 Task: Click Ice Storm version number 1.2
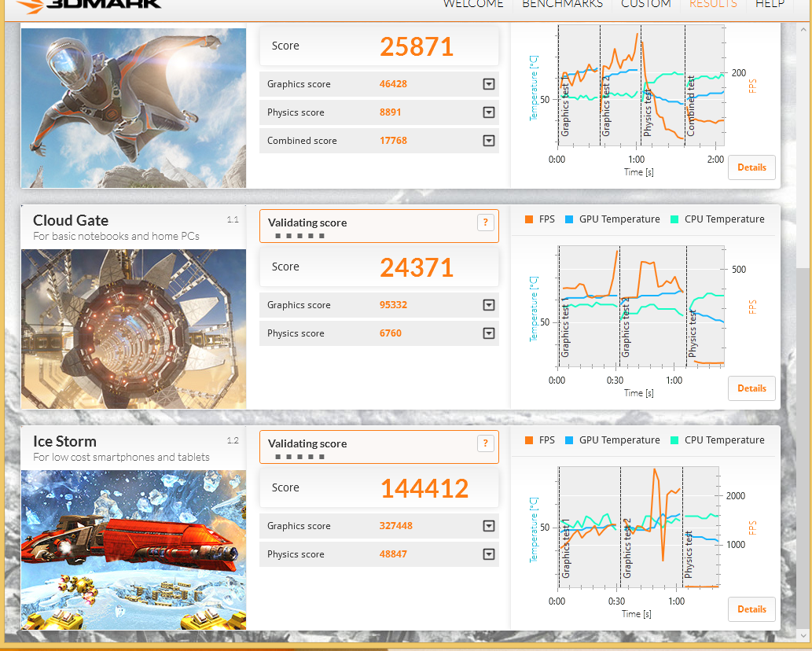click(233, 440)
